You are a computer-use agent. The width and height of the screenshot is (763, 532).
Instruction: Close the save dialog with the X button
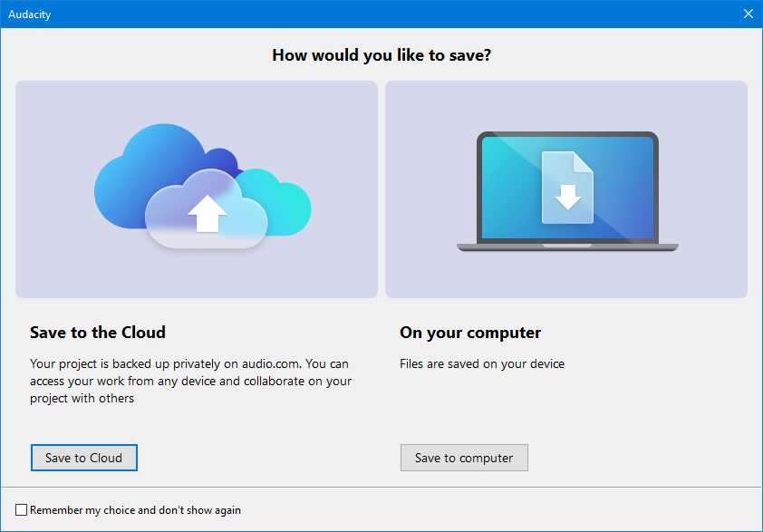point(748,14)
